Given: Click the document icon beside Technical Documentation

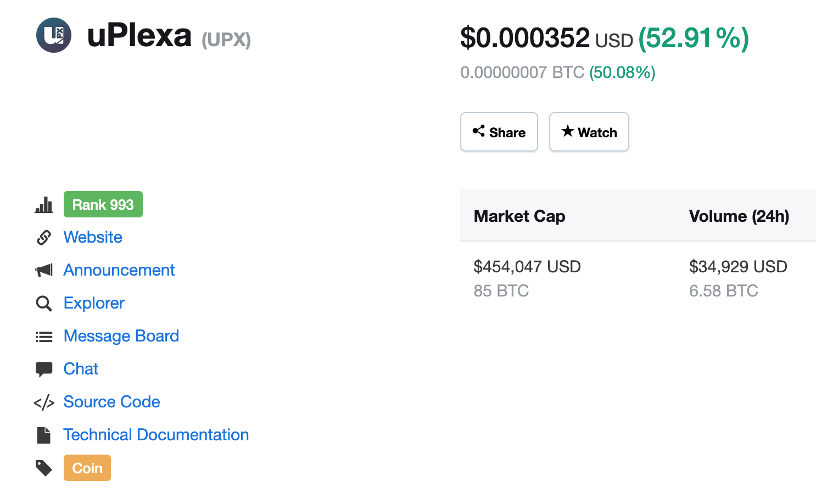Looking at the screenshot, I should (x=44, y=435).
